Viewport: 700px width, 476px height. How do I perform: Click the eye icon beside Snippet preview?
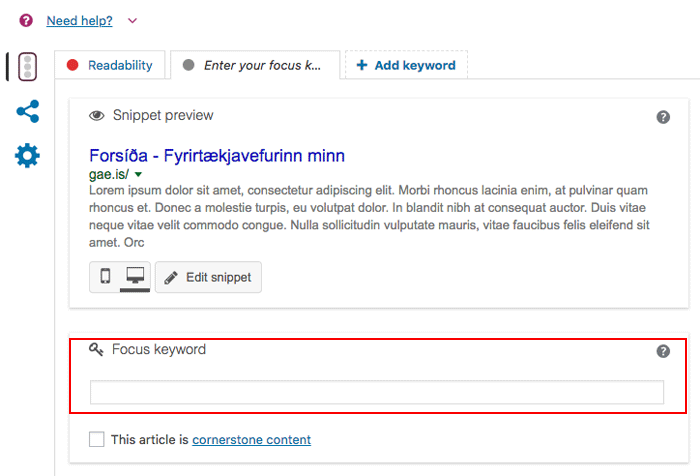click(x=97, y=116)
